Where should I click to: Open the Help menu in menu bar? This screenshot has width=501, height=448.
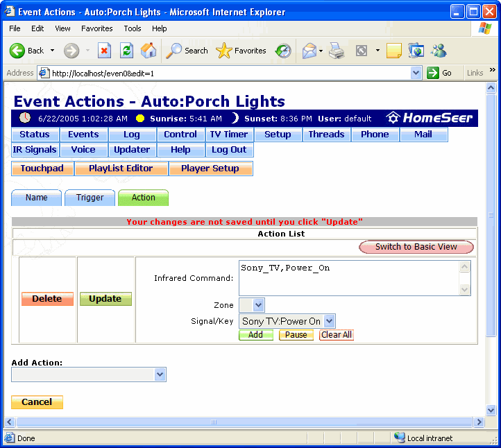click(x=159, y=28)
